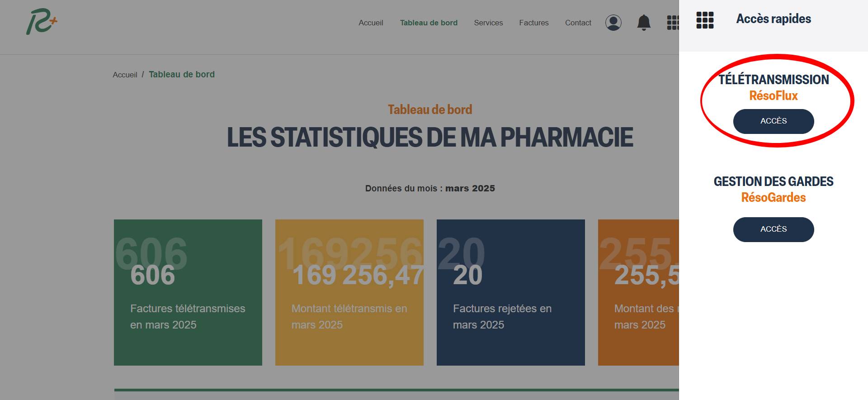Open the user profile icon
Image resolution: width=868 pixels, height=400 pixels.
[613, 23]
